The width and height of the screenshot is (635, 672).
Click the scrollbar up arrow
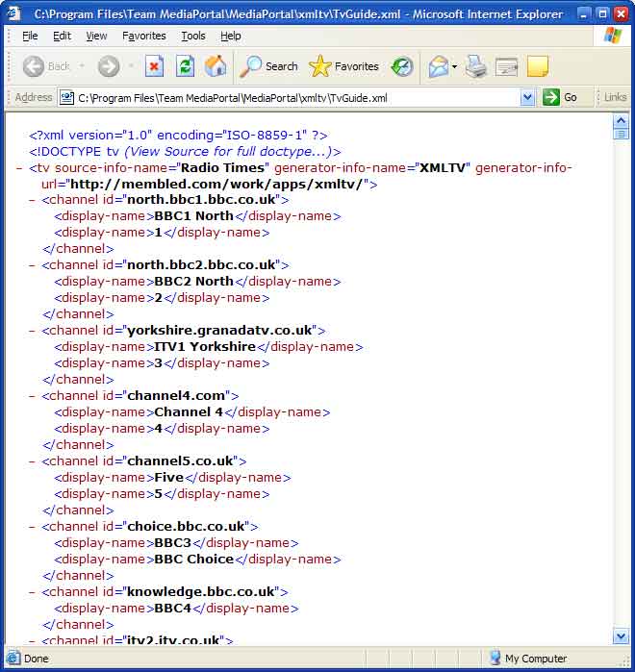(621, 121)
